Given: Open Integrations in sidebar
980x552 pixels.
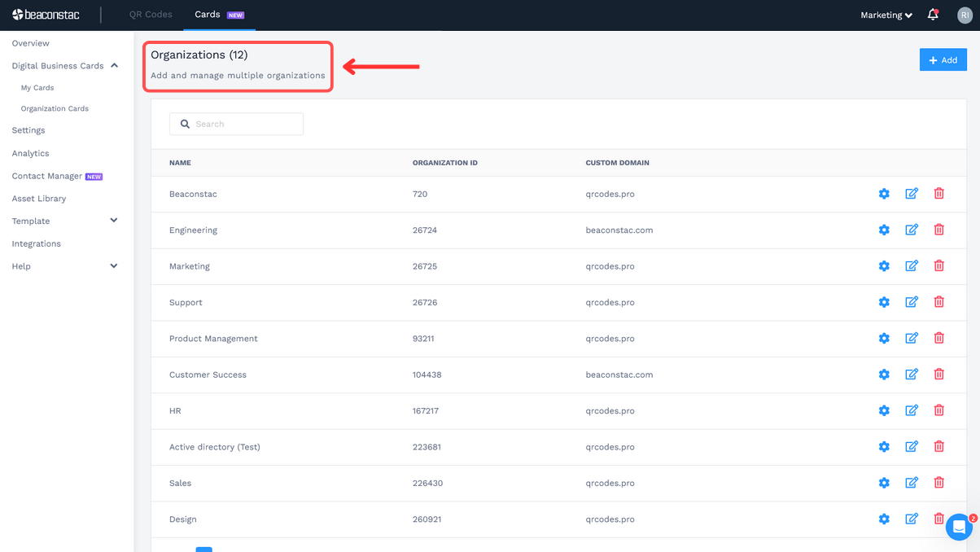Looking at the screenshot, I should click(x=36, y=243).
